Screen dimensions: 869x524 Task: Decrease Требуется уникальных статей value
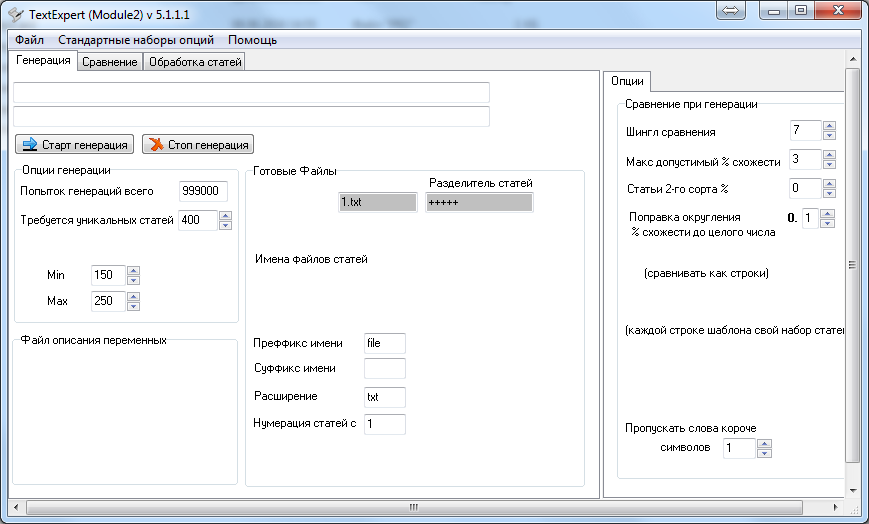click(226, 225)
